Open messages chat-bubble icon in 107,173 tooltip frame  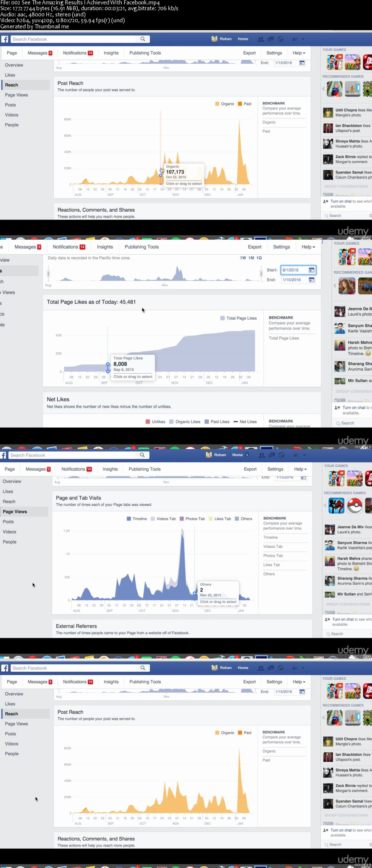click(x=271, y=39)
